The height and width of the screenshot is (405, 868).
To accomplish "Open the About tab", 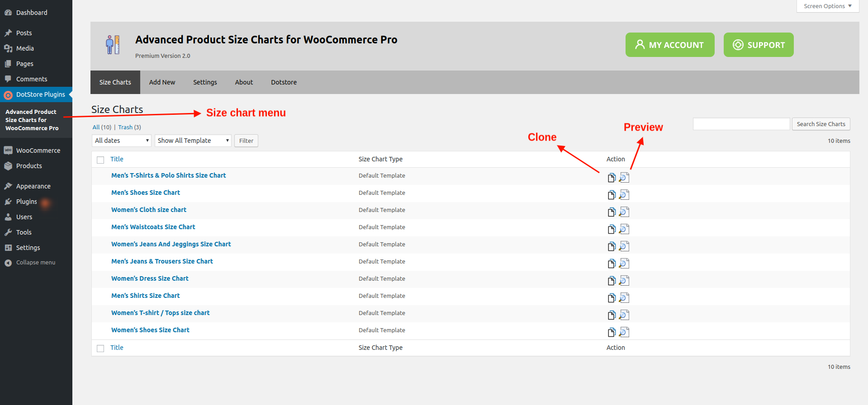I will [x=244, y=82].
